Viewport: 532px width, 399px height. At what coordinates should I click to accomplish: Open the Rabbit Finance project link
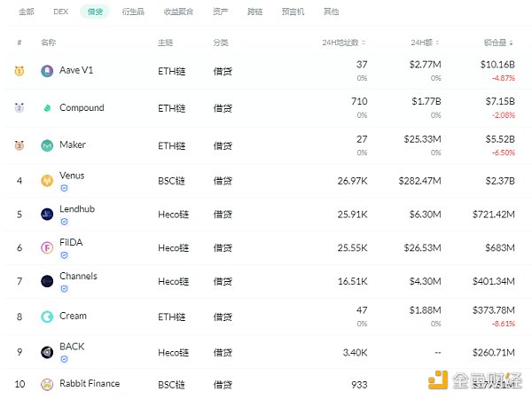tap(89, 384)
